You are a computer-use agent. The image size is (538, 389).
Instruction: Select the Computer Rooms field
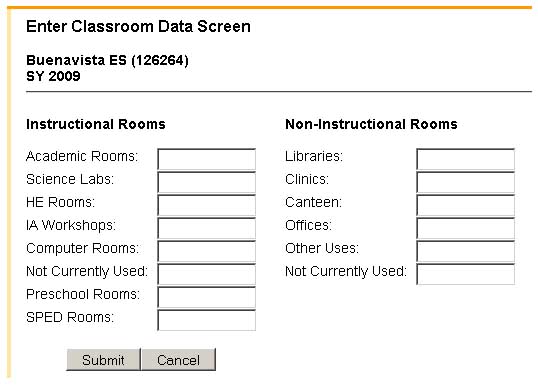click(207, 251)
